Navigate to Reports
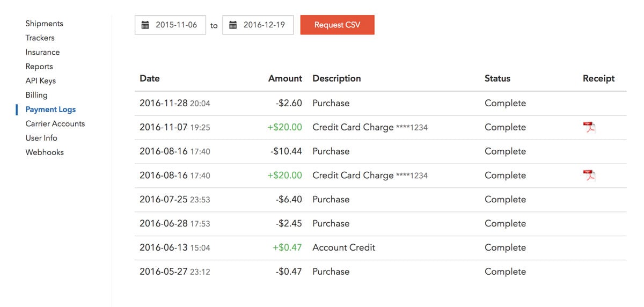644x307 pixels. (39, 67)
